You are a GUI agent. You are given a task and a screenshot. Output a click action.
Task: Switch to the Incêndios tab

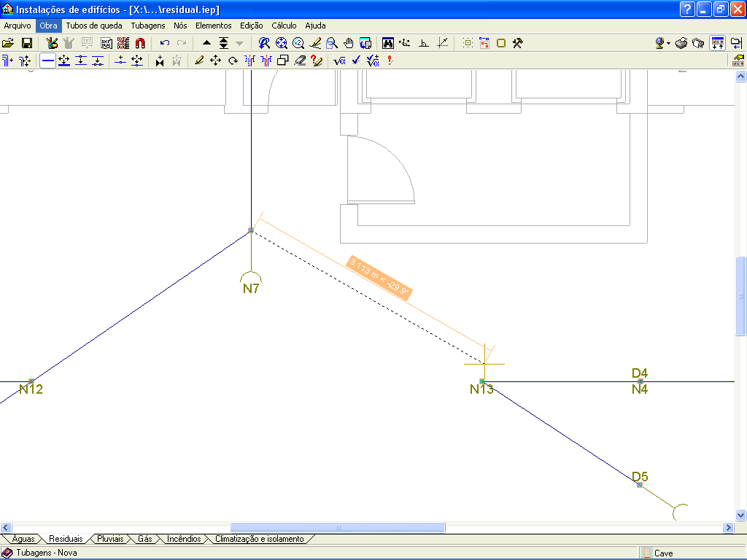coord(184,539)
